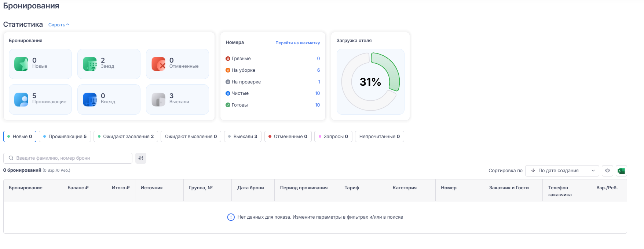Open the filter settings sliders icon
644x249 pixels.
click(x=141, y=158)
